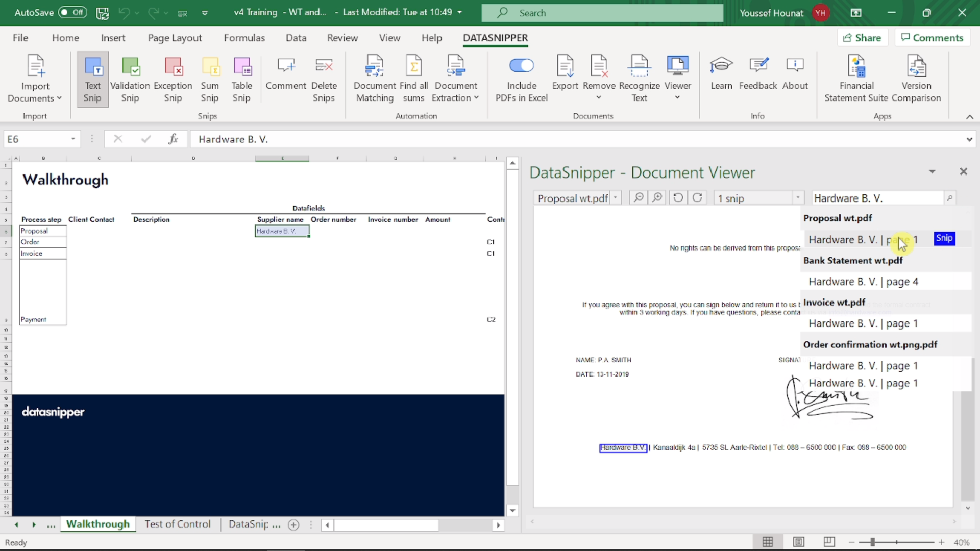The width and height of the screenshot is (980, 551).
Task: Open Version Comparison app
Action: [x=917, y=79]
